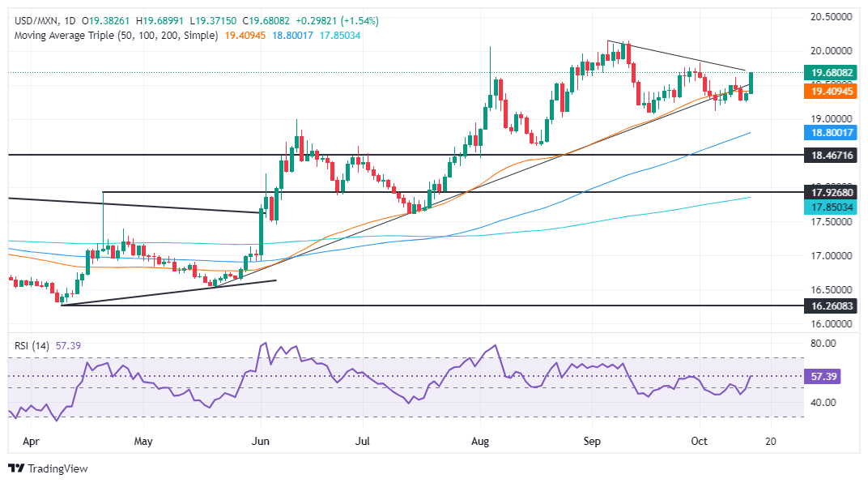The height and width of the screenshot is (483, 868).
Task: Click the cyan 17.85034 price axis label
Action: (831, 207)
